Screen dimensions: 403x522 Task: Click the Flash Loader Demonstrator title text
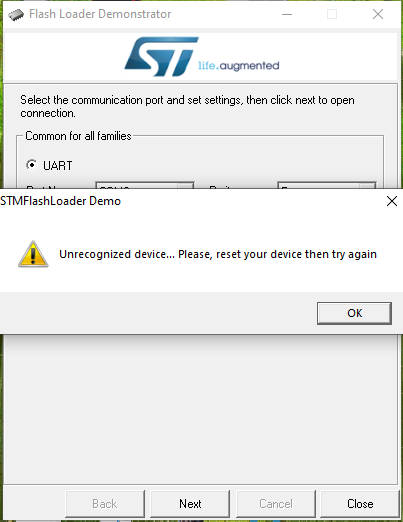tap(100, 14)
